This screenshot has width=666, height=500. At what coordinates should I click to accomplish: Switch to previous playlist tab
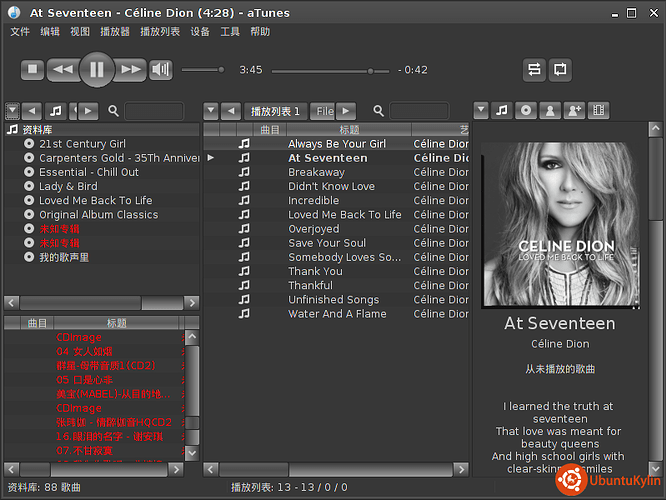coord(231,111)
